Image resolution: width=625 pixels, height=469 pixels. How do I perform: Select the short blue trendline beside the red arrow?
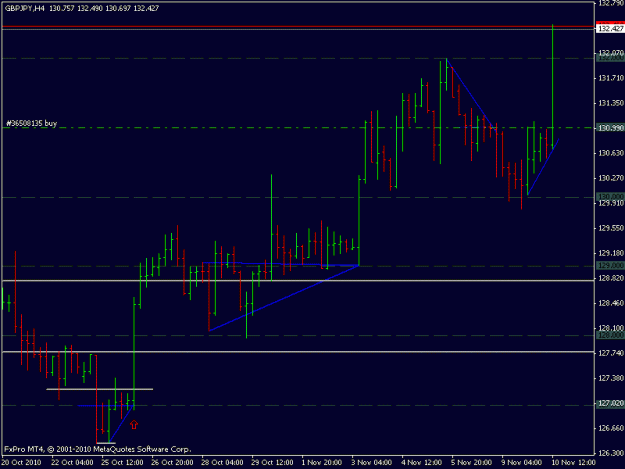point(121,423)
